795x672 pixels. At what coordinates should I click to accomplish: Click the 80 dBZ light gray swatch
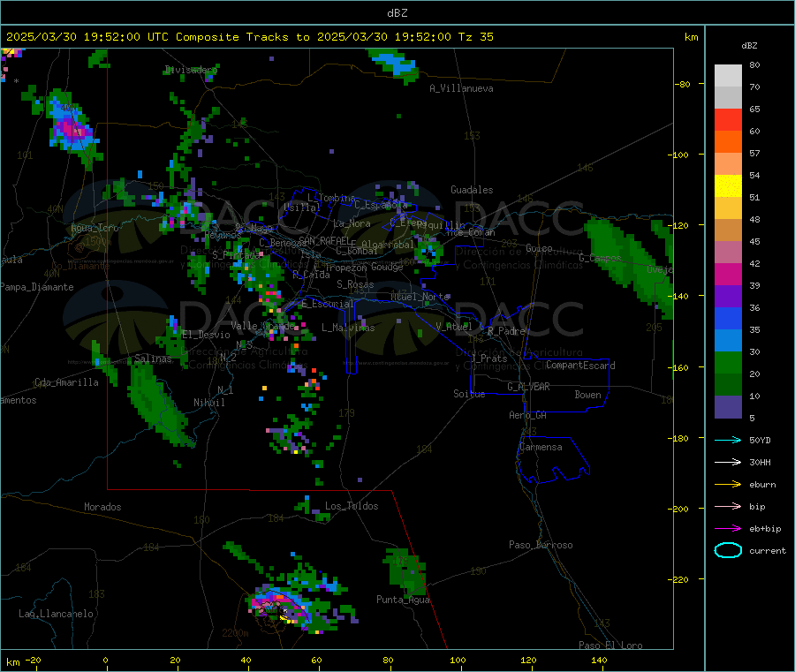[x=728, y=76]
